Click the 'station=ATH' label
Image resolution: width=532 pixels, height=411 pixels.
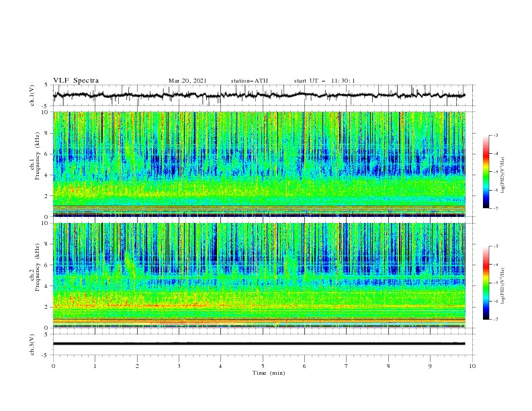249,81
